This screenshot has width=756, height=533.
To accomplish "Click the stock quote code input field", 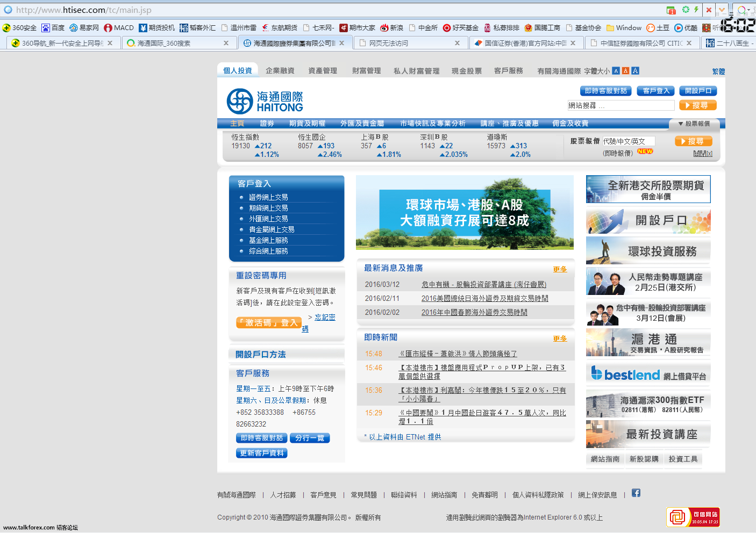I will [629, 141].
